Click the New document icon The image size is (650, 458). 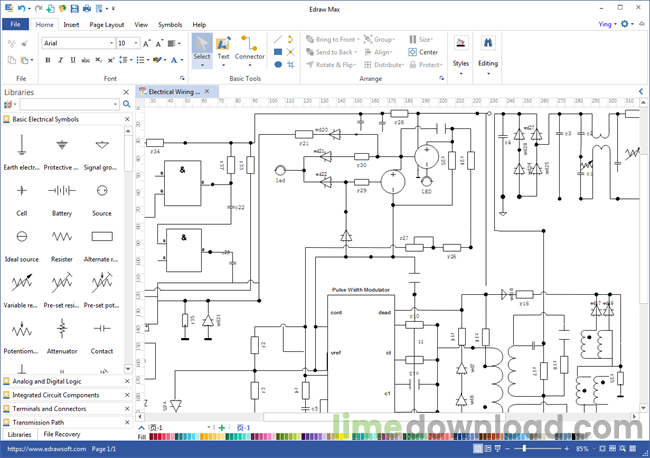(50, 8)
